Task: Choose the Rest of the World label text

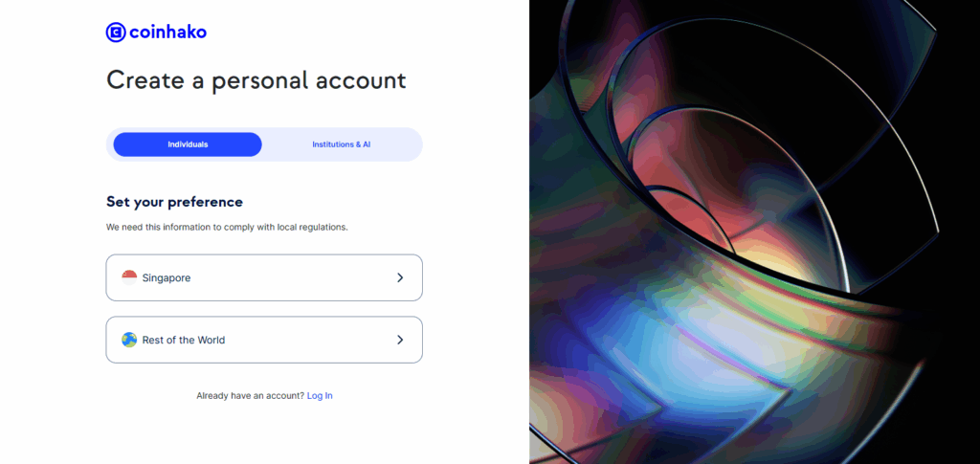Action: [184, 340]
